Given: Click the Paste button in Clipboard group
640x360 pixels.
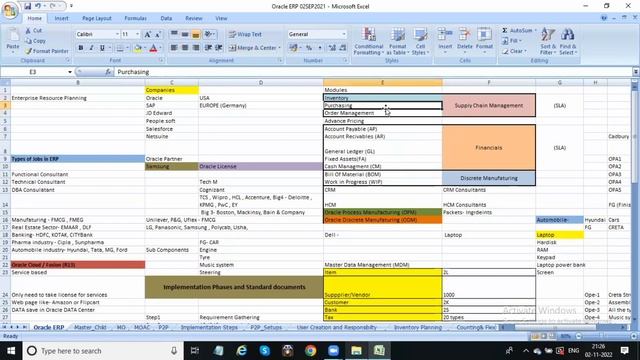Looking at the screenshot, I should click(13, 41).
